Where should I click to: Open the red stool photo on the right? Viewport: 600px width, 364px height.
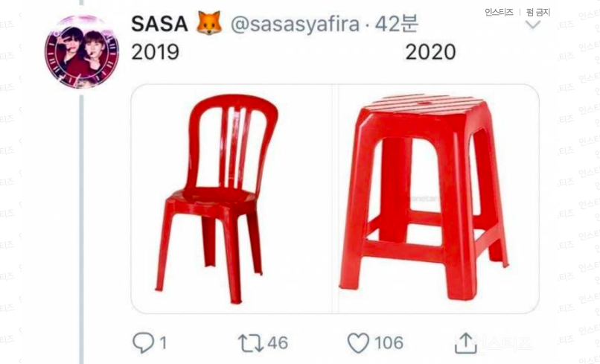438,199
